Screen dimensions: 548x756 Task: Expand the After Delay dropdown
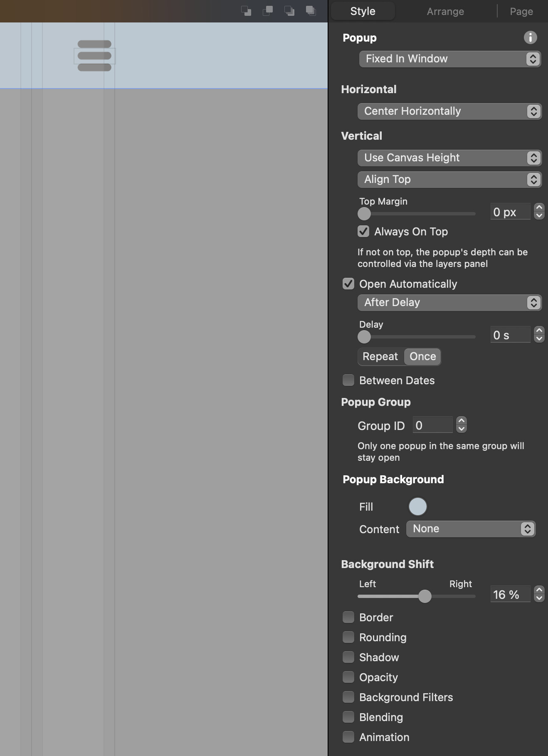(449, 302)
